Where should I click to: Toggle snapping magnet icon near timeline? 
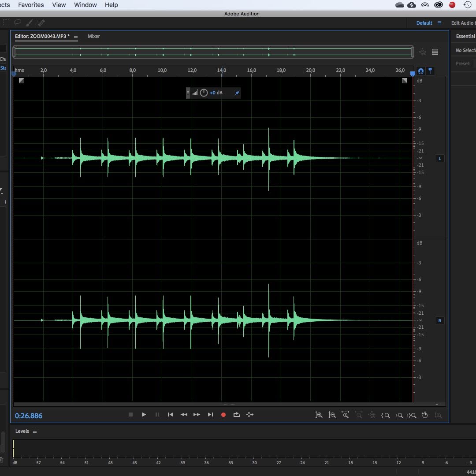(x=421, y=71)
